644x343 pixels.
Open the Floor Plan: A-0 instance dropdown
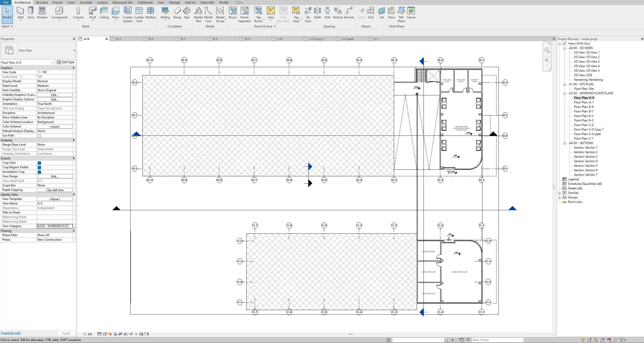click(53, 63)
